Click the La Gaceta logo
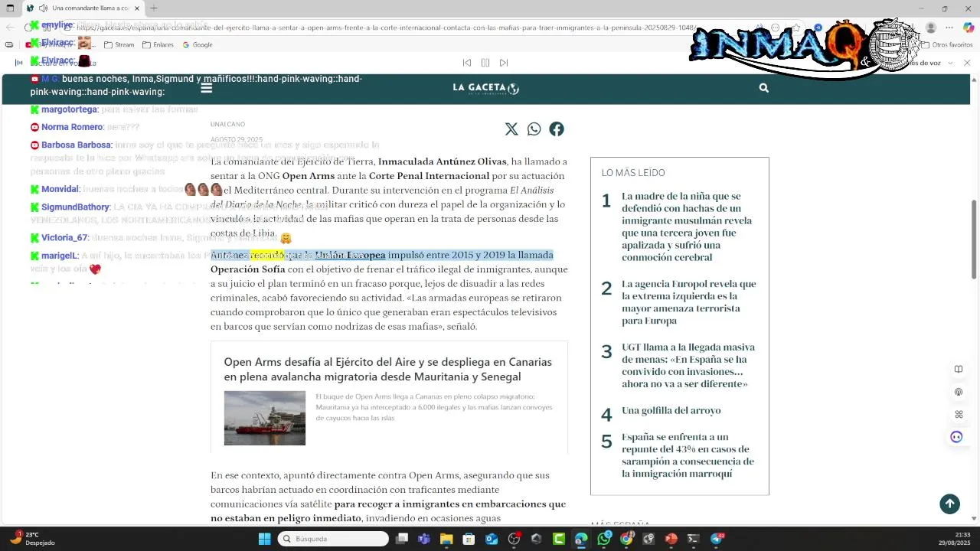Image resolution: width=980 pixels, height=551 pixels. [x=485, y=88]
